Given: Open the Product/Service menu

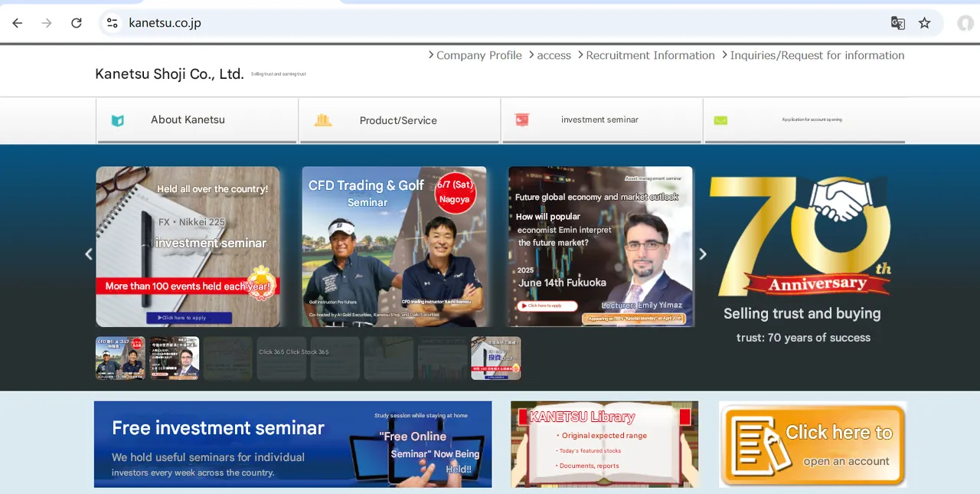Looking at the screenshot, I should [x=400, y=120].
